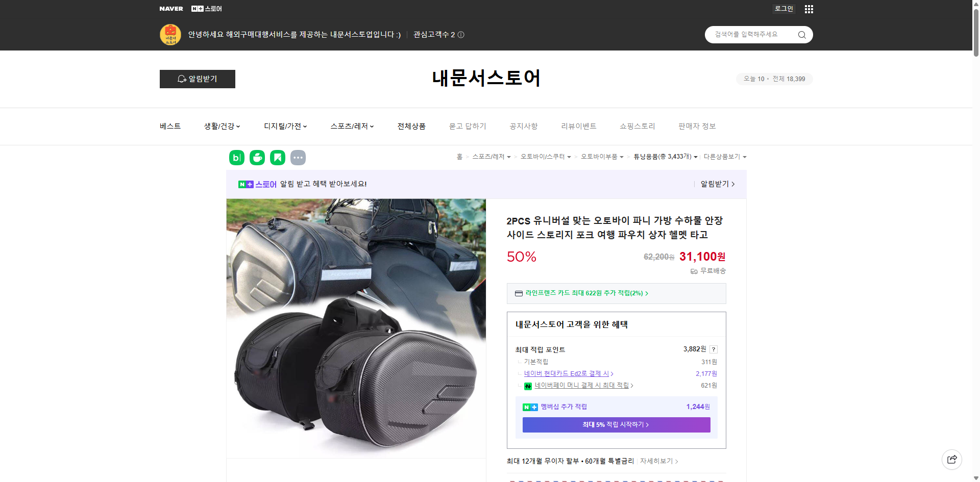Switch to the 리뷰이벤트 tab

tap(578, 126)
